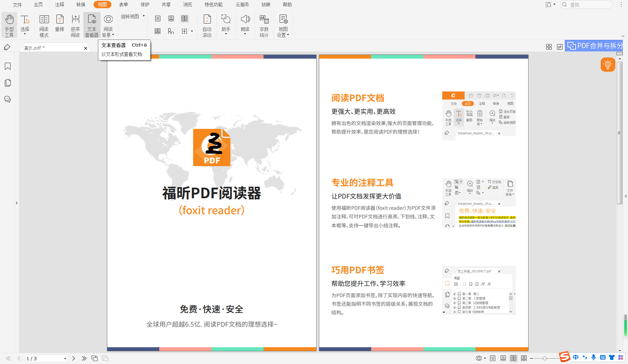628x364 pixels.
Task: Switch to the 注释 ribbon tab
Action: [59, 4]
